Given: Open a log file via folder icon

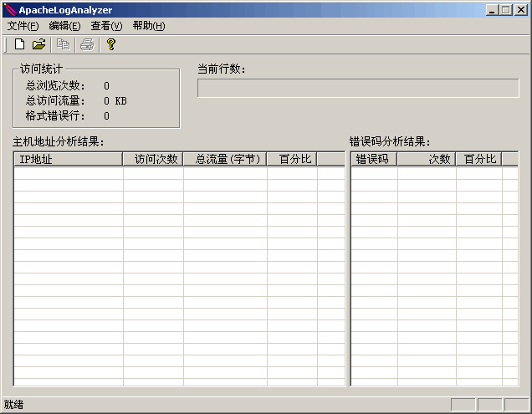Looking at the screenshot, I should pos(38,44).
